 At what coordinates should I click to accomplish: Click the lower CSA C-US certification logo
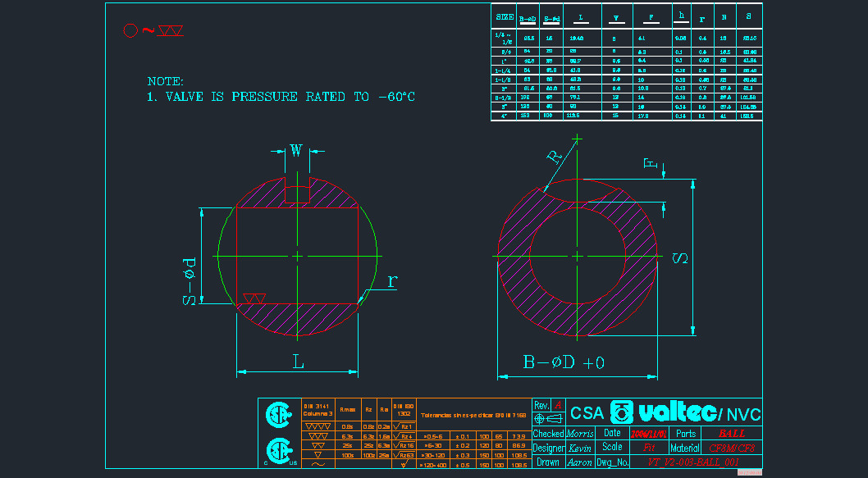(277, 452)
